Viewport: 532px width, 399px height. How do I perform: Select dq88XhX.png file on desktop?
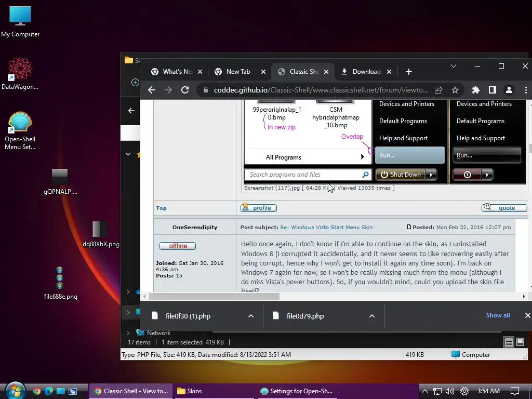(x=101, y=234)
